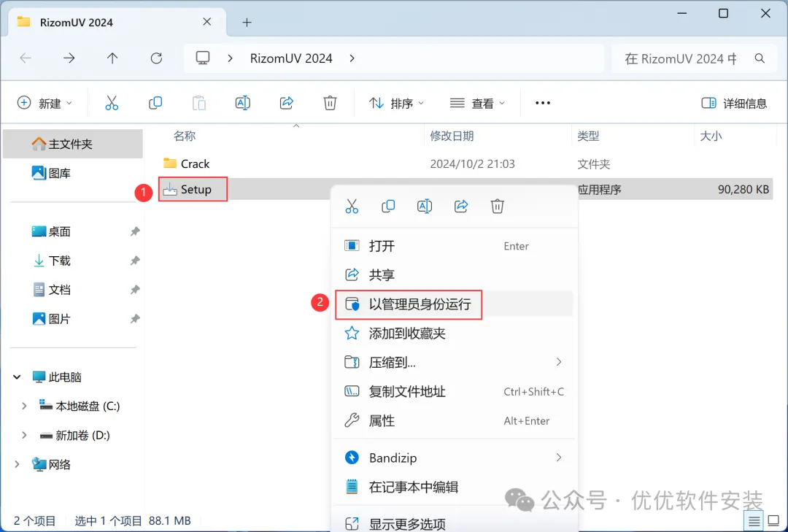
Task: Select 复制文件地址 in the context menu
Action: (x=454, y=391)
